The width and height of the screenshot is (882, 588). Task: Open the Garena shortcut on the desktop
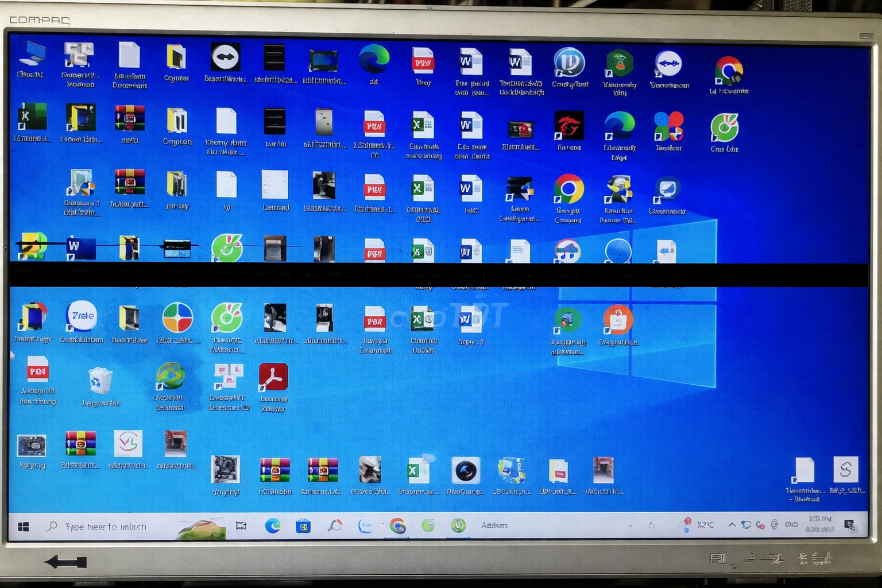568,126
